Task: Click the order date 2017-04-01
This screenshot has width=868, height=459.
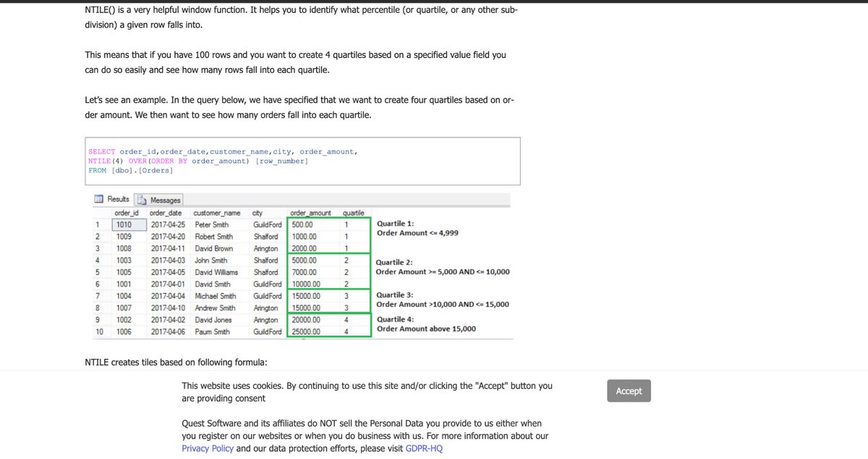Action: [x=168, y=285]
